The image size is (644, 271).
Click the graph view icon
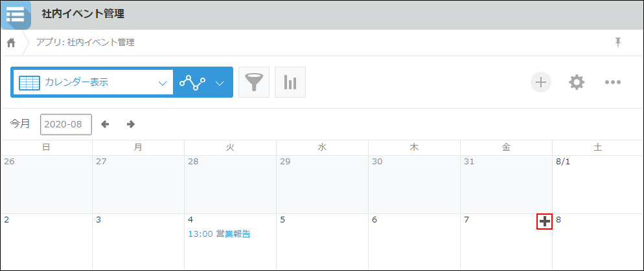point(192,82)
